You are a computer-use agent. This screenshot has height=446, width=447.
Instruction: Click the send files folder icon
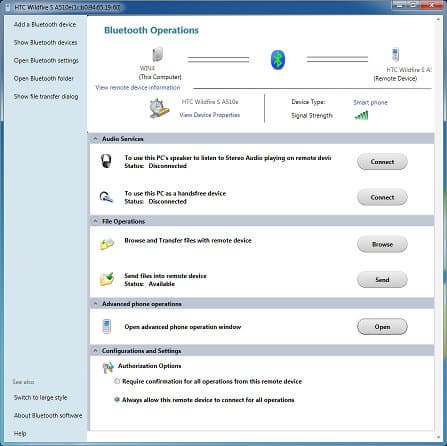click(x=107, y=279)
